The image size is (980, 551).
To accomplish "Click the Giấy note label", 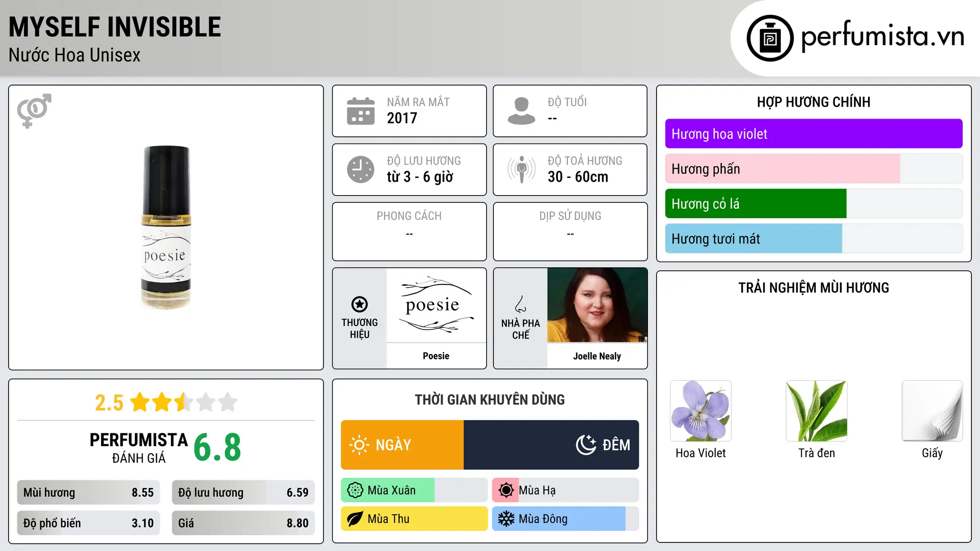I will click(932, 453).
